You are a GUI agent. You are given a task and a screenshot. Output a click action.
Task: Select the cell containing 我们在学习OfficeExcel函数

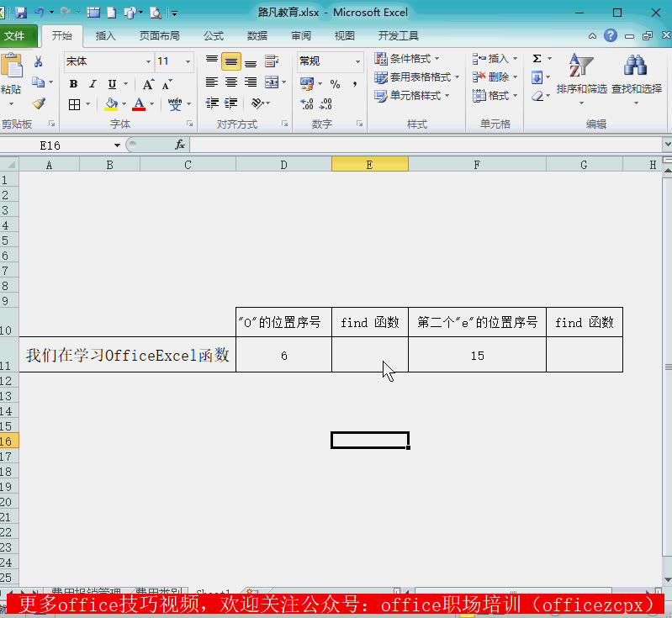127,356
